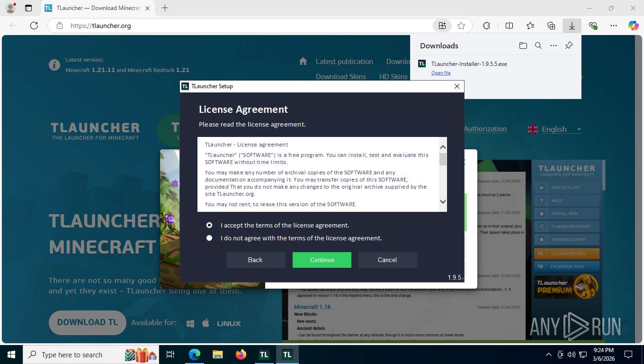Click the TLauncher site logo
Image resolution: width=644 pixels, height=364 pixels.
95,131
